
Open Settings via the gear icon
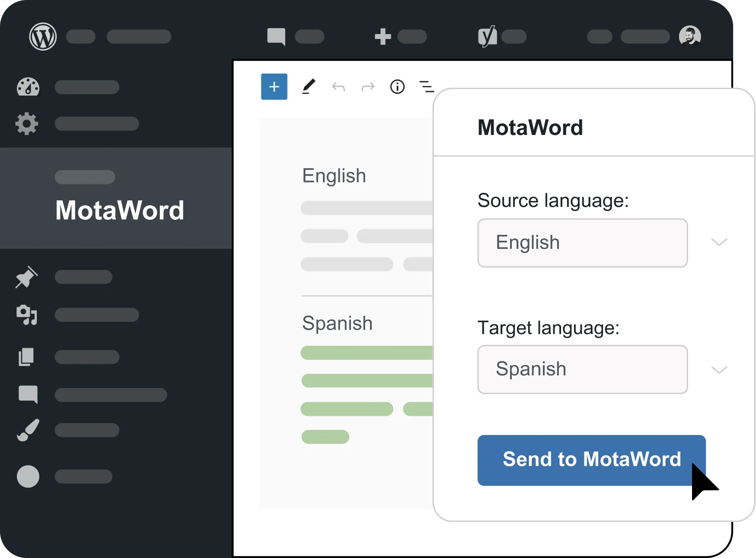pos(27,124)
